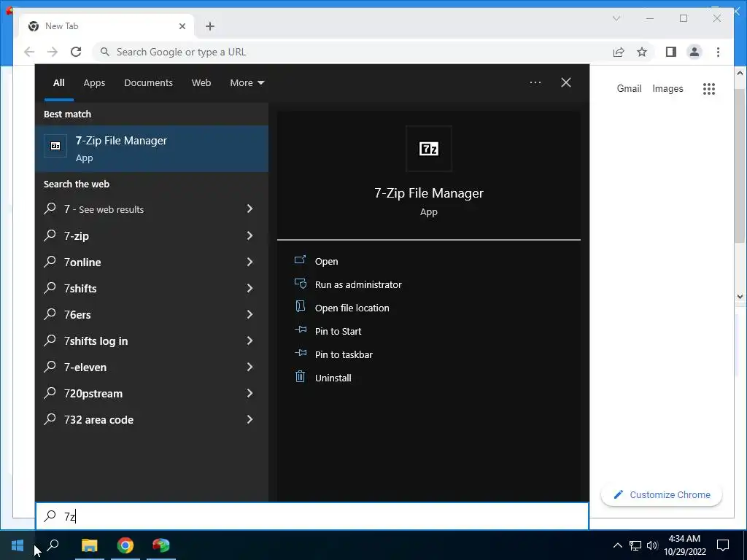Click the Run as administrator shield icon

coord(300,284)
